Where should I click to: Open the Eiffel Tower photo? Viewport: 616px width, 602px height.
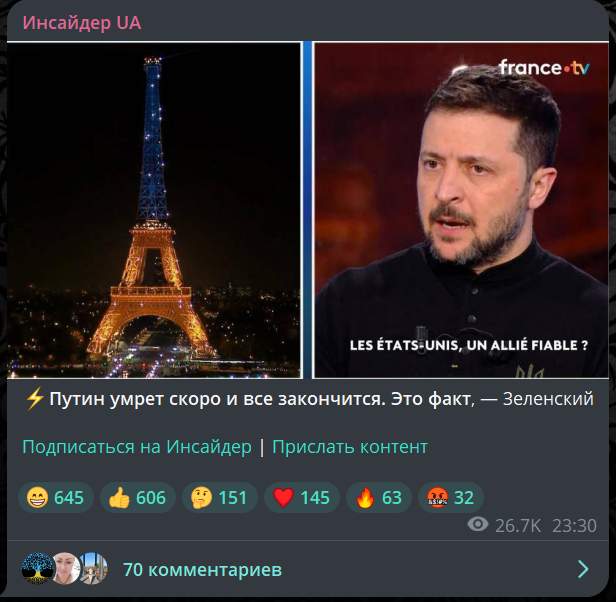(154, 210)
